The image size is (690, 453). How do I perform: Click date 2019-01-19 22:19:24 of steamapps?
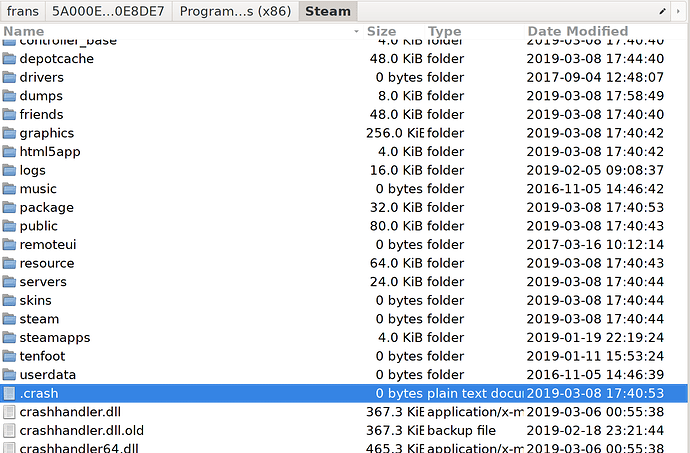pyautogui.click(x=595, y=337)
